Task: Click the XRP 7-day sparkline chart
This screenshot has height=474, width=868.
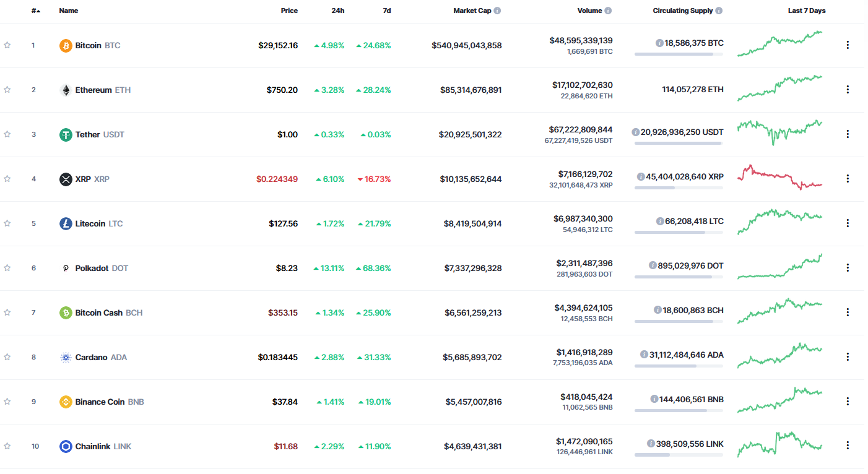Action: [779, 178]
